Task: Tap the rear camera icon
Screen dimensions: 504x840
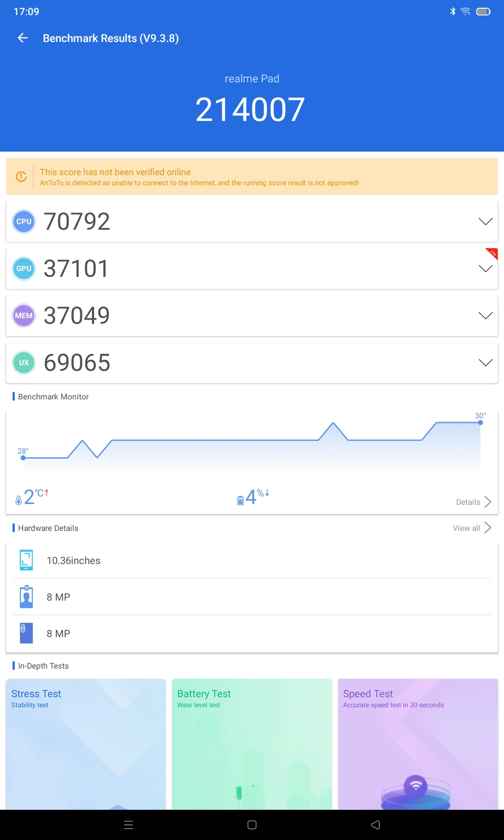Action: pos(26,633)
